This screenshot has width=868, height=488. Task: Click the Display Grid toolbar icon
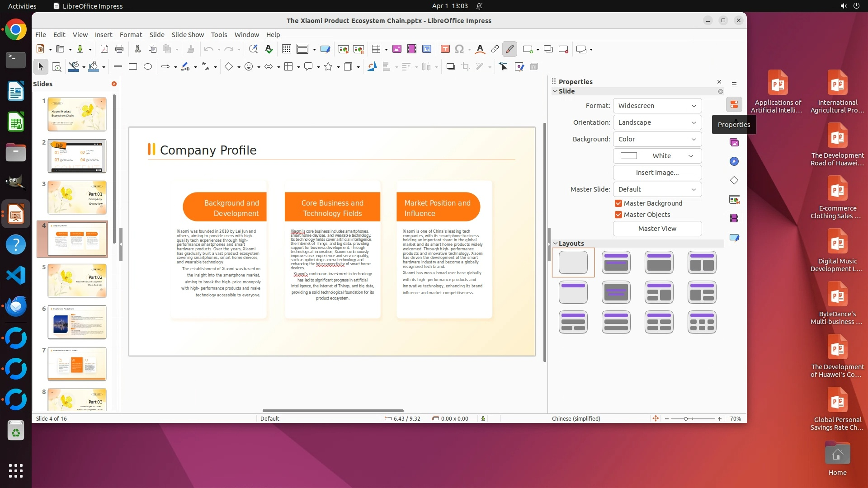(286, 49)
